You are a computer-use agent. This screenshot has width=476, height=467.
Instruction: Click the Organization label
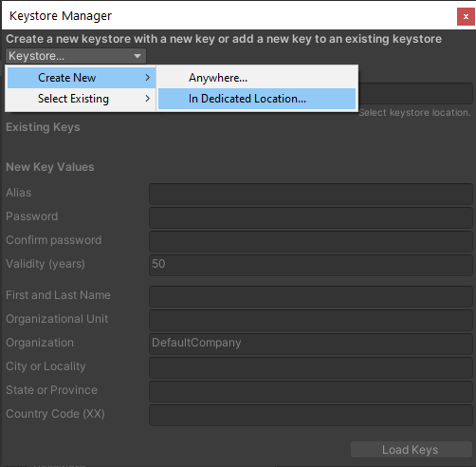tap(40, 343)
